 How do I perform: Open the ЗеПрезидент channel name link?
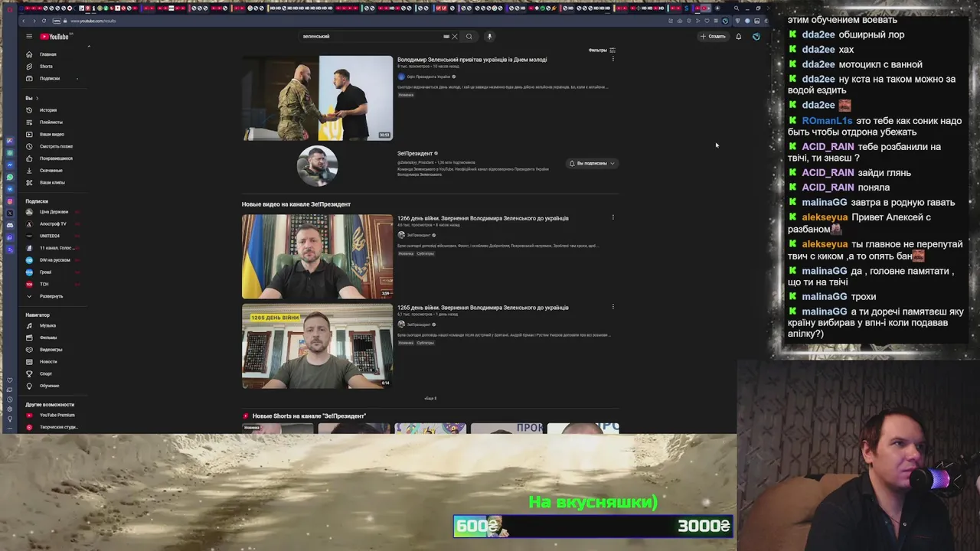pos(415,154)
